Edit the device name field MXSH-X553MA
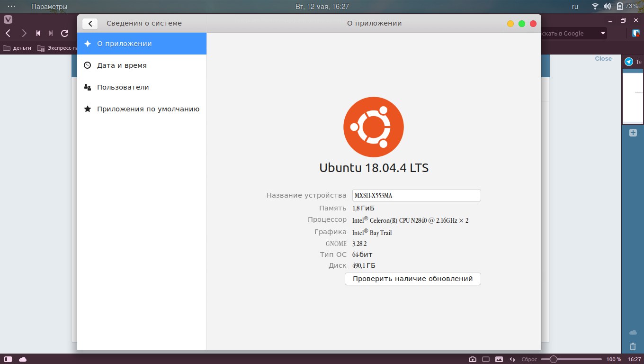This screenshot has width=644, height=364. pos(417,195)
